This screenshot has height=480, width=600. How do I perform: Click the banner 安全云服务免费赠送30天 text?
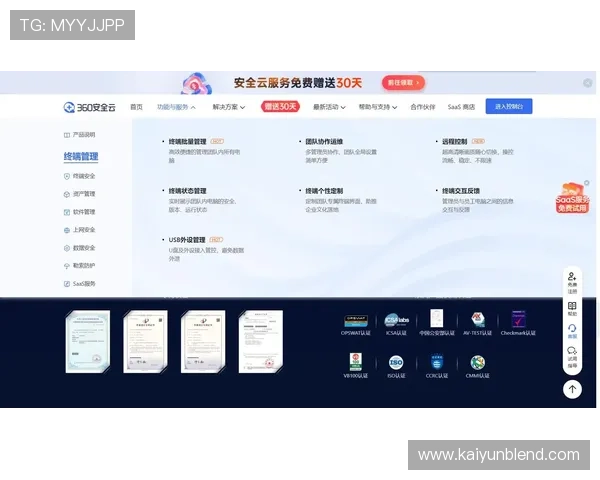click(298, 83)
